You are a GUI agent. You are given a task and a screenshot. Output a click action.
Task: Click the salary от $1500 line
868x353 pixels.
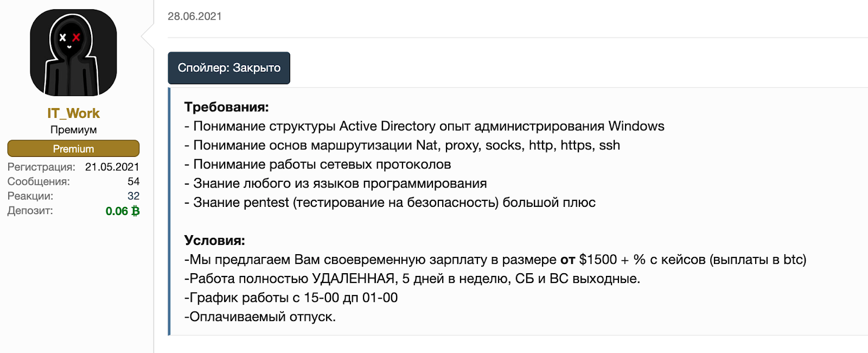pos(495,260)
